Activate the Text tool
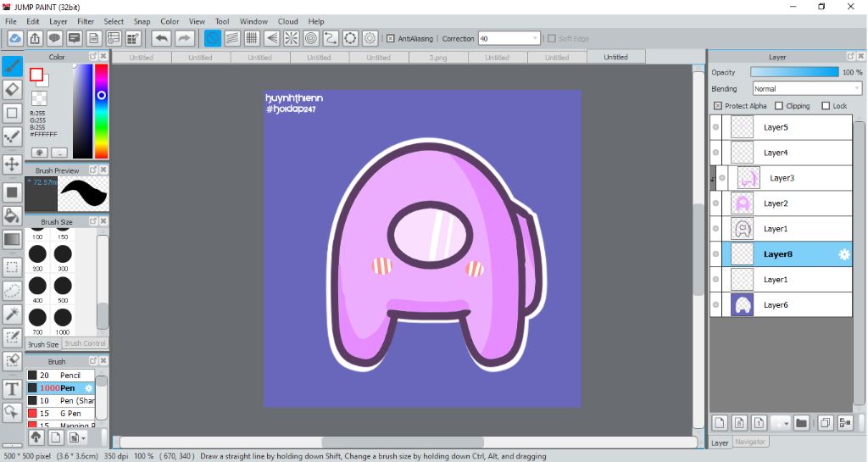The image size is (868, 462). click(12, 389)
